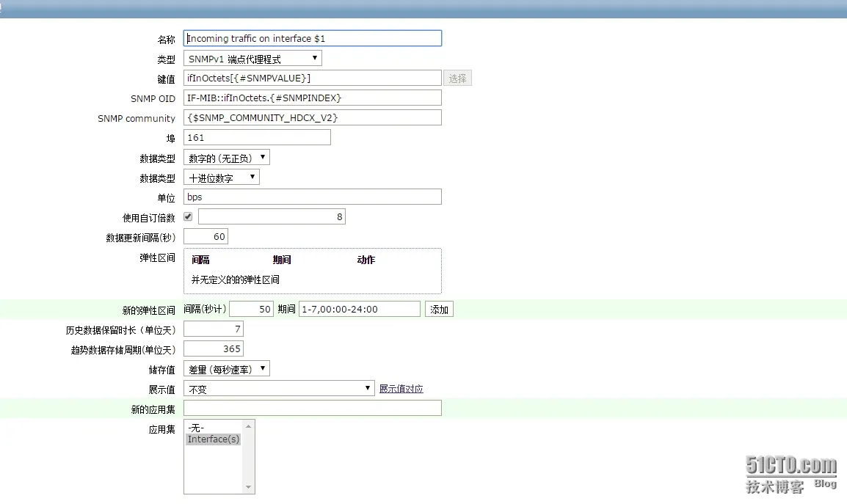Select -无- in the 应用集 list
This screenshot has height=504, width=847.
tap(214, 428)
